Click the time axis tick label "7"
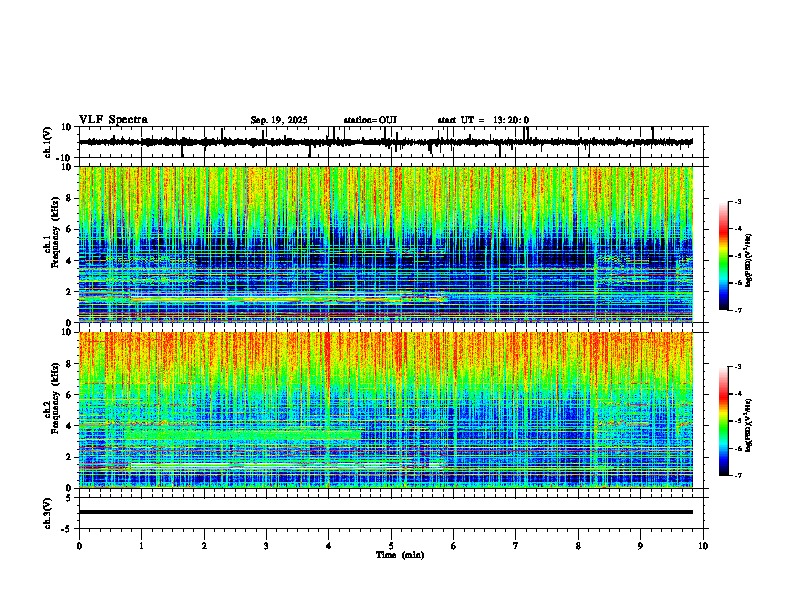792x612 pixels. 516,546
